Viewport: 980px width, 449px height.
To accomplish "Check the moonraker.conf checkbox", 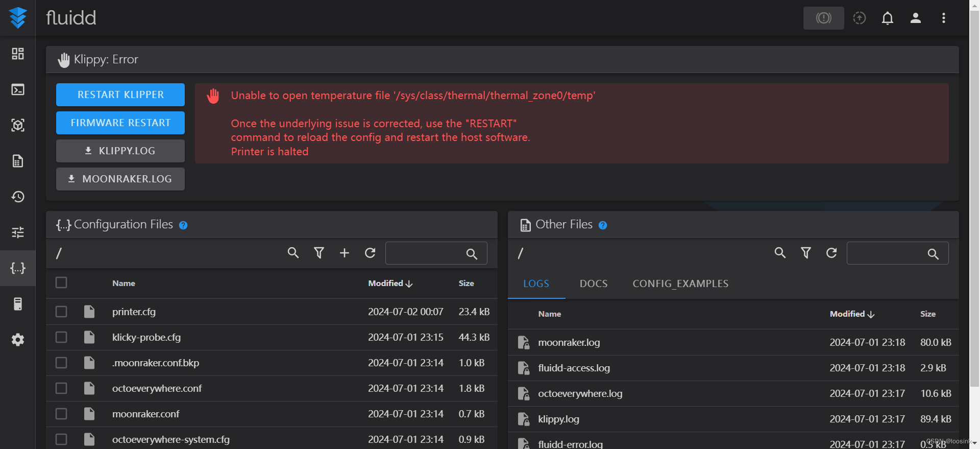I will coord(61,414).
